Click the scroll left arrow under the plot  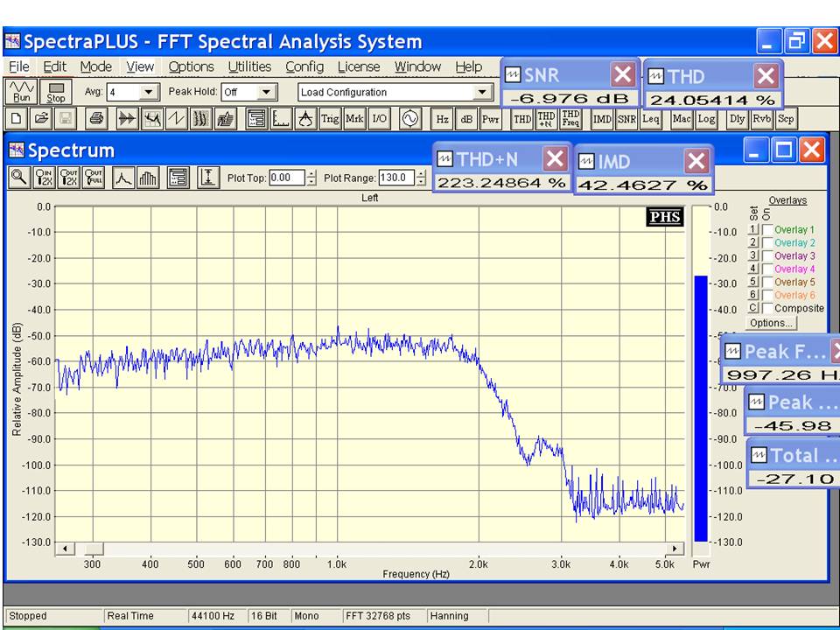pyautogui.click(x=66, y=549)
